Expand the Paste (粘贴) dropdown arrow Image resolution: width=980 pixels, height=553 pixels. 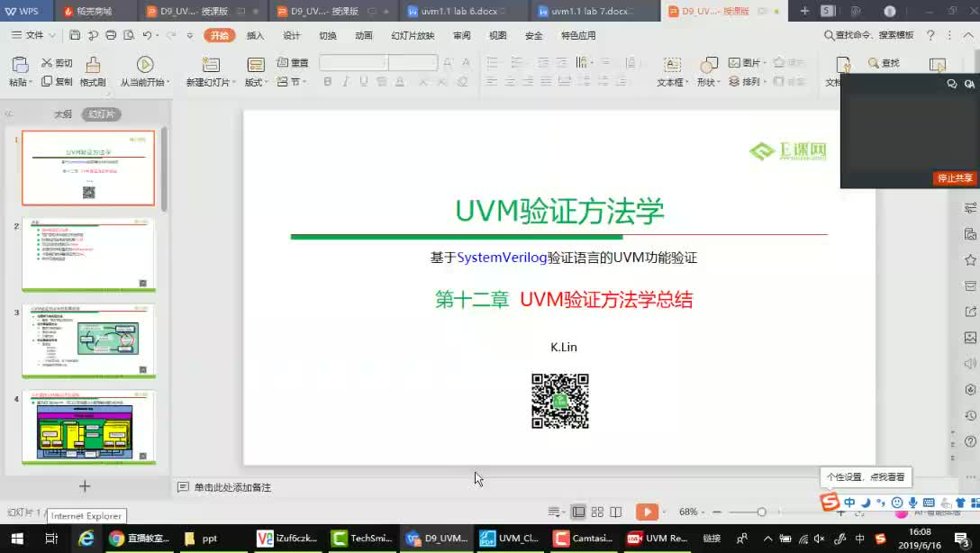coord(30,83)
